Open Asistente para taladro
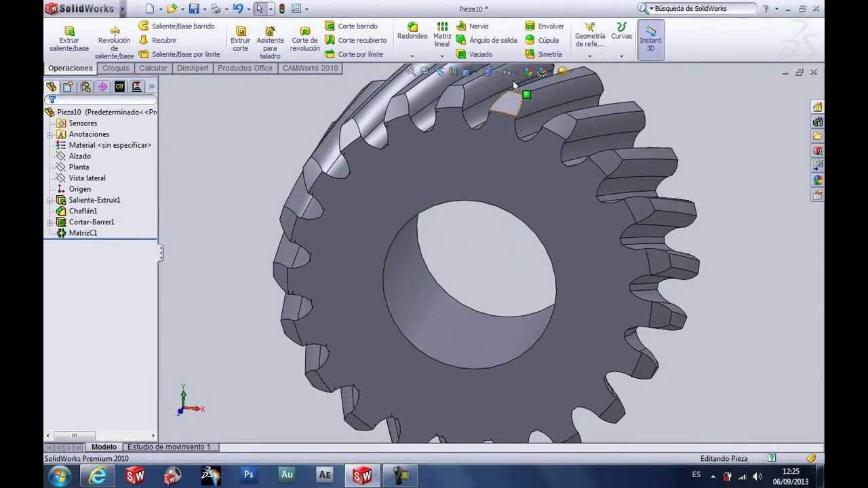This screenshot has height=488, width=868. click(x=270, y=42)
